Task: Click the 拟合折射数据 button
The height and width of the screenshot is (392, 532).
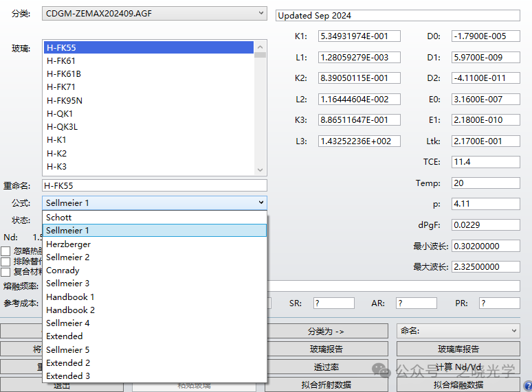Action: (326, 385)
